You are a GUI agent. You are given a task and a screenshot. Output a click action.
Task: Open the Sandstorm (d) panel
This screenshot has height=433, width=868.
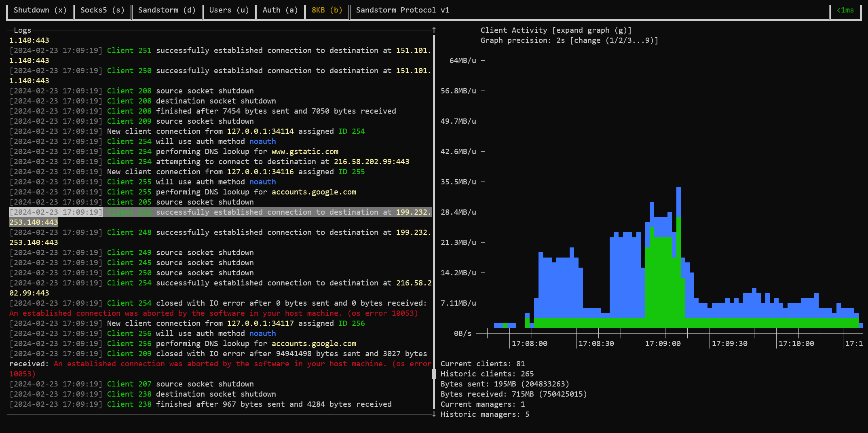pos(167,10)
